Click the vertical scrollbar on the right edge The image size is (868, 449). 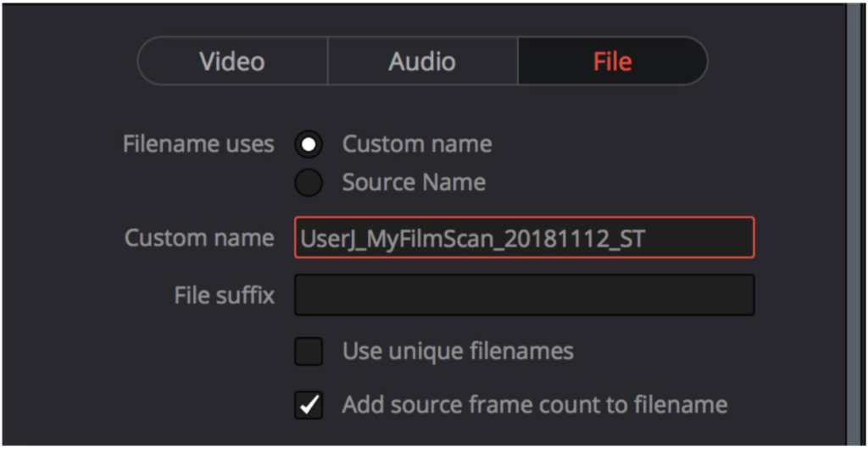[857, 224]
